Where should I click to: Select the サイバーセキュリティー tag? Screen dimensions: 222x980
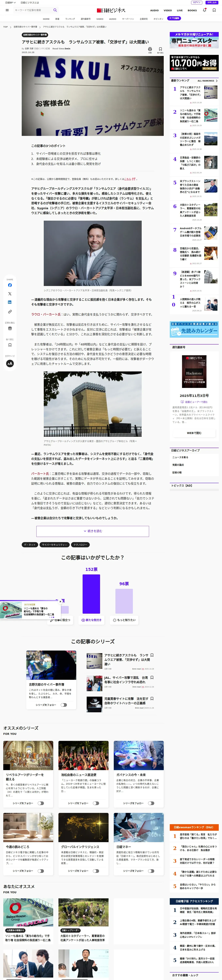pyautogui.click(x=54, y=545)
